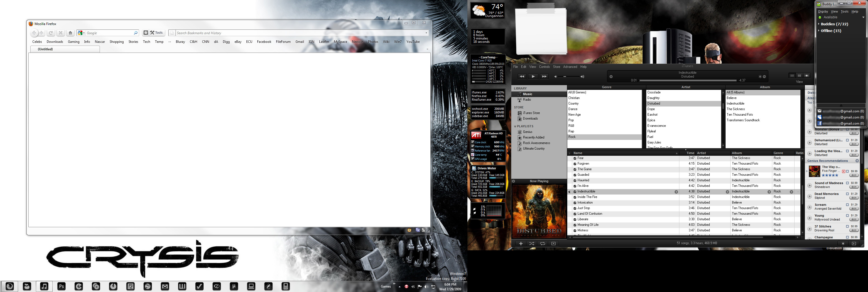Adjust the iTunes volume slider

(569, 77)
